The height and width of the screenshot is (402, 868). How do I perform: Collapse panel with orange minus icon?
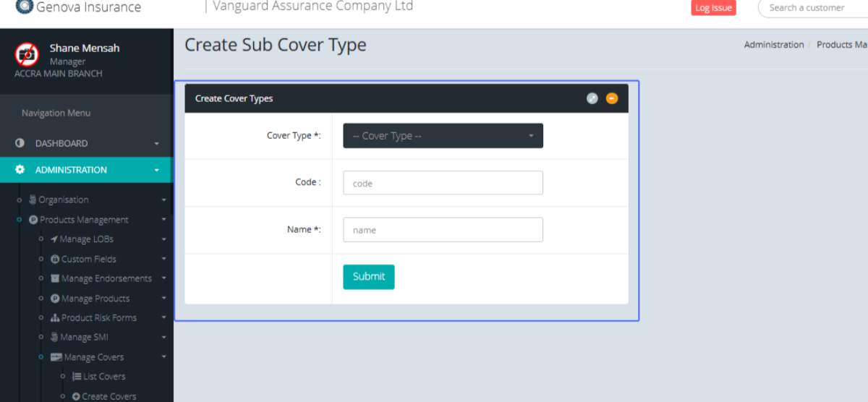612,98
